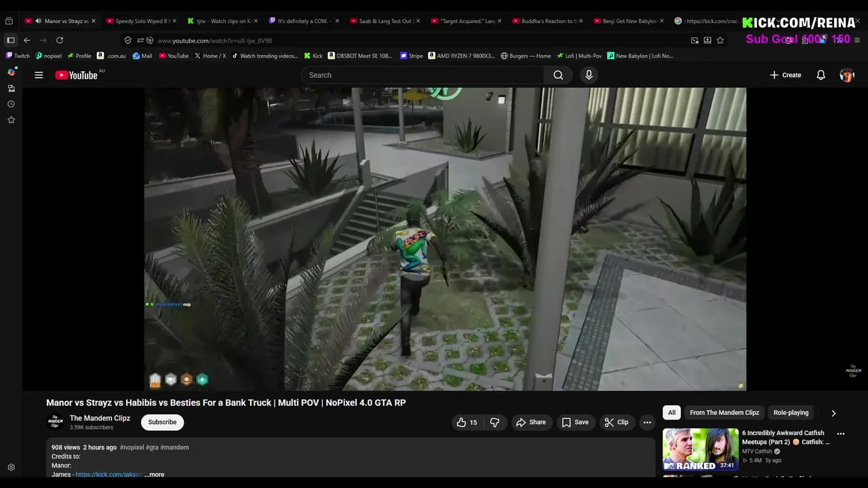Screen dimensions: 868x488
Task: Click the Share button
Action: pos(530,422)
